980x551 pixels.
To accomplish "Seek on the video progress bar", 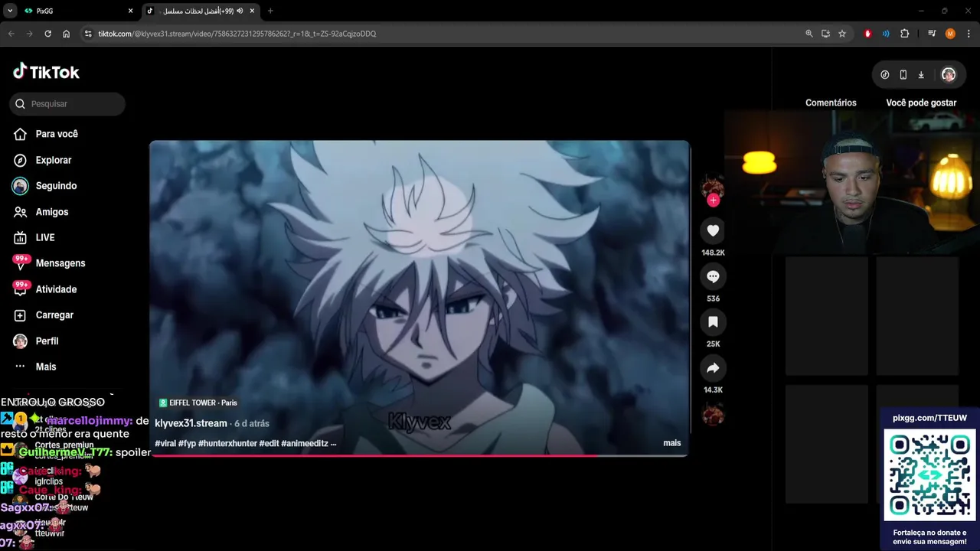I will coord(420,455).
